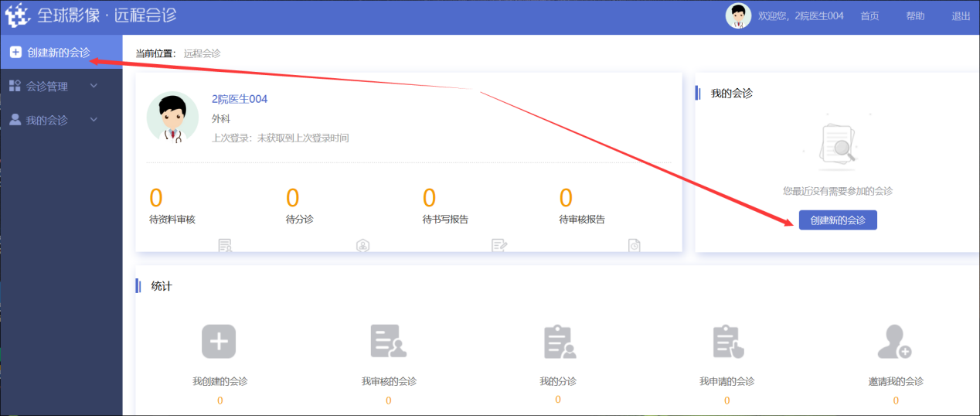
Task: Click the large doctor profile picture
Action: (x=172, y=118)
